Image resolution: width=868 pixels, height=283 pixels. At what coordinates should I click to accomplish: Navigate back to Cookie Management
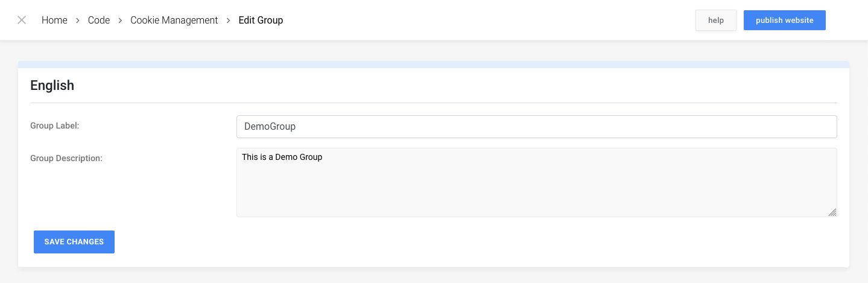(x=174, y=20)
